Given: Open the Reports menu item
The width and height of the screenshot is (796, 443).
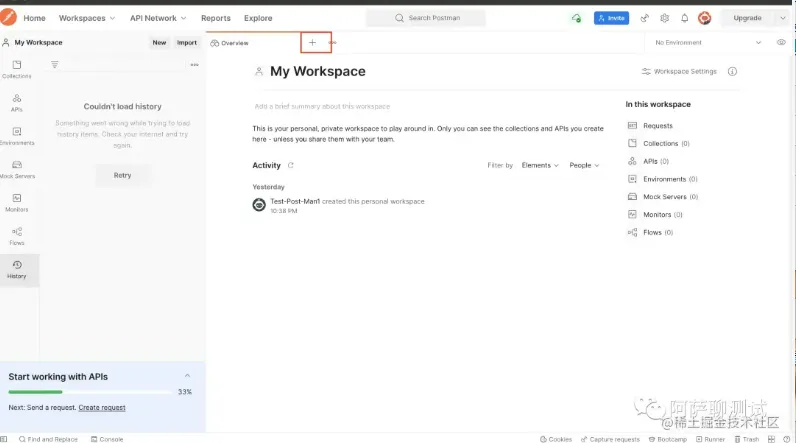Looking at the screenshot, I should click(x=216, y=18).
